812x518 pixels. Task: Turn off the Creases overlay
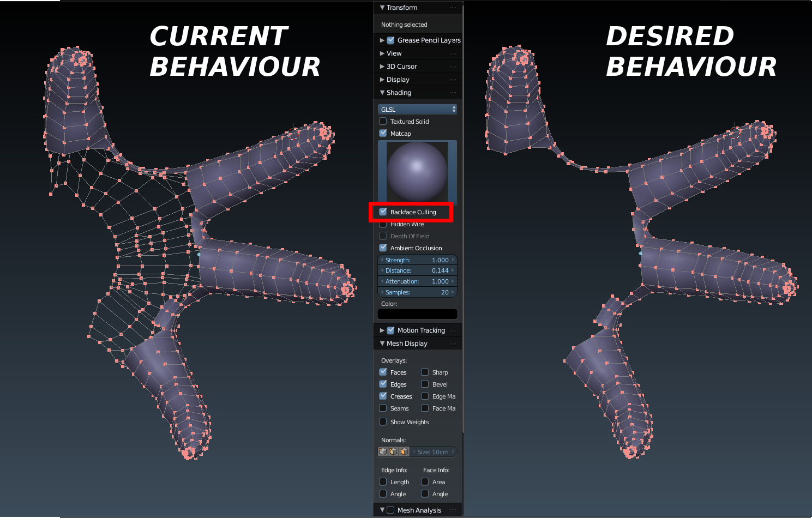point(383,396)
